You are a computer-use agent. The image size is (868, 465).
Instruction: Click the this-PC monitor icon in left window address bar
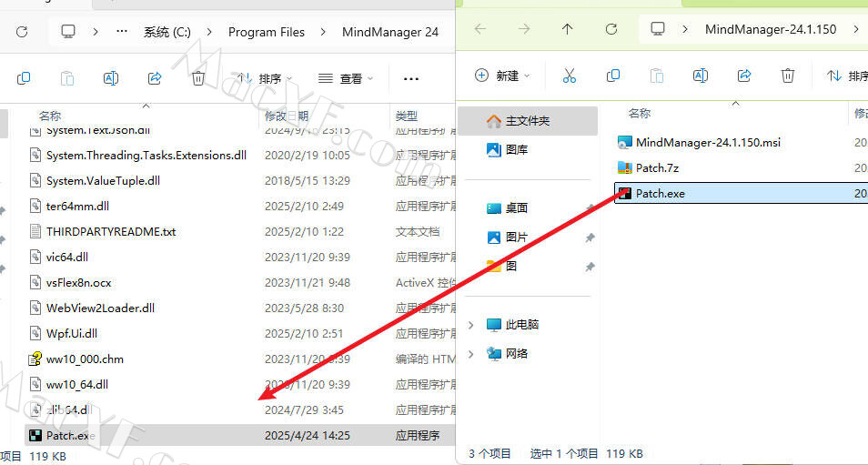point(68,32)
